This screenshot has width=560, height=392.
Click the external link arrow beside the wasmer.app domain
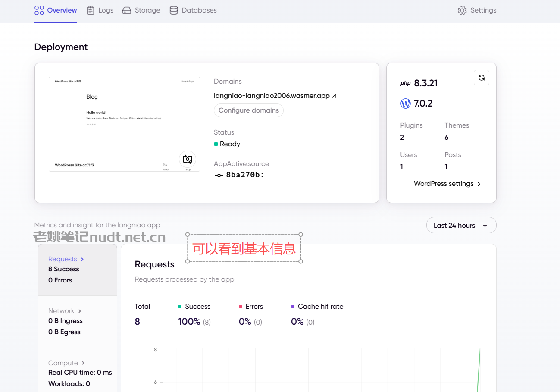point(334,96)
